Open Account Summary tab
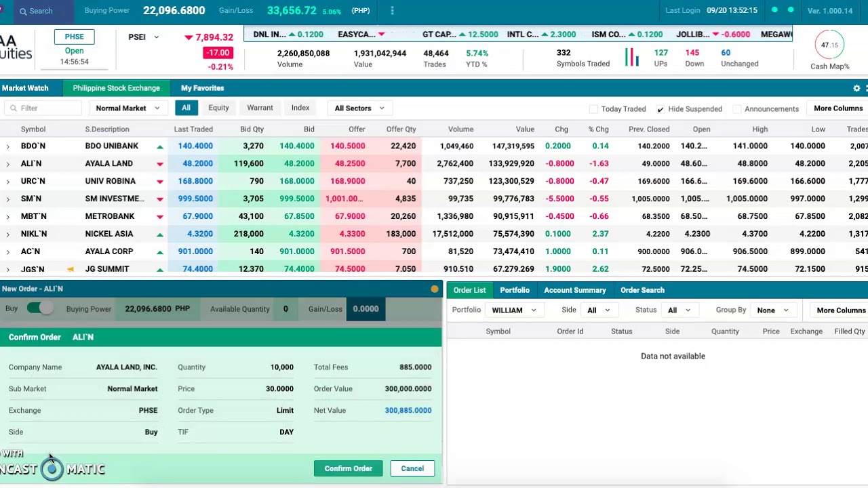Viewport: 868px width, 488px height. click(x=575, y=290)
